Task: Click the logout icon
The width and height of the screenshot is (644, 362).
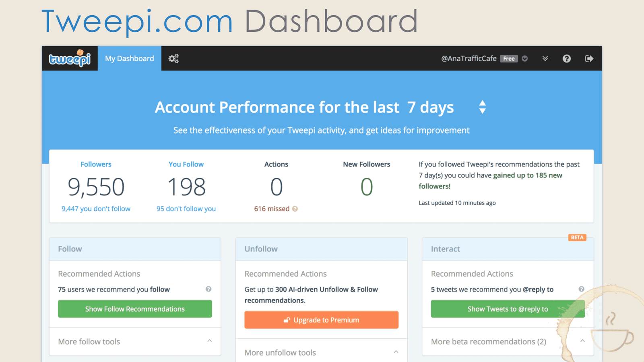Action: [x=589, y=58]
